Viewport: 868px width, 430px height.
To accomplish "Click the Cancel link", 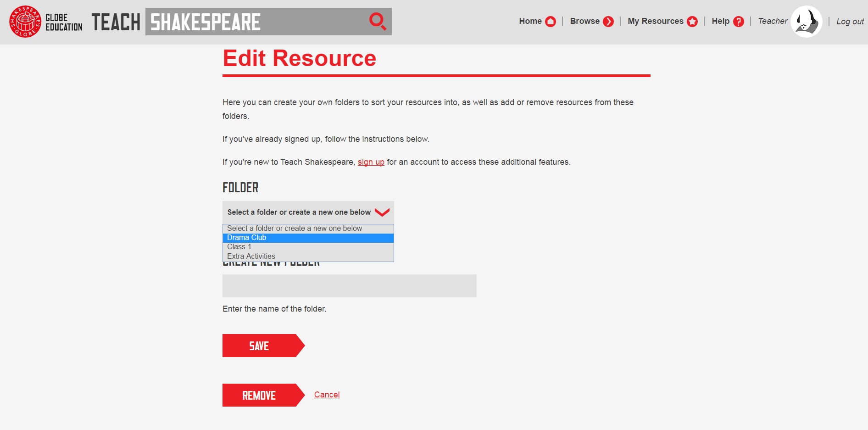I will [327, 395].
